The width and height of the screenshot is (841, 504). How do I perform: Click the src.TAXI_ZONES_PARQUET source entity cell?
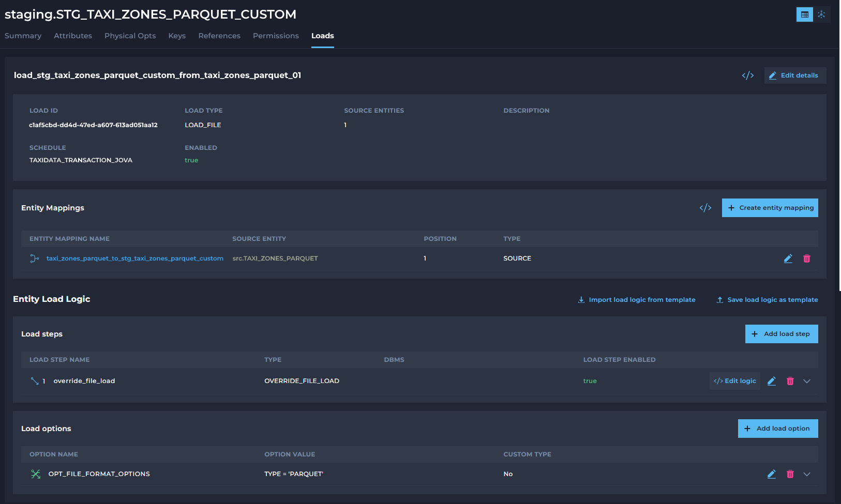[x=275, y=258]
